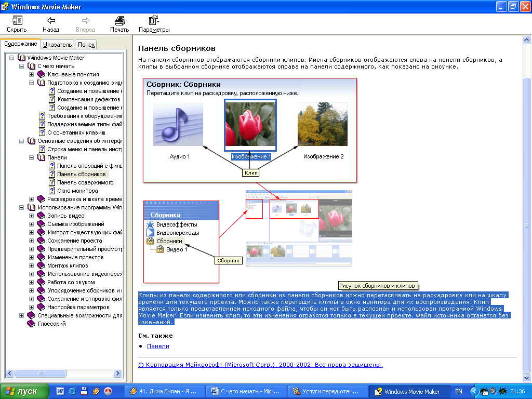Click the help page scroll-up arrow
This screenshot has height=399, width=532.
(527, 40)
